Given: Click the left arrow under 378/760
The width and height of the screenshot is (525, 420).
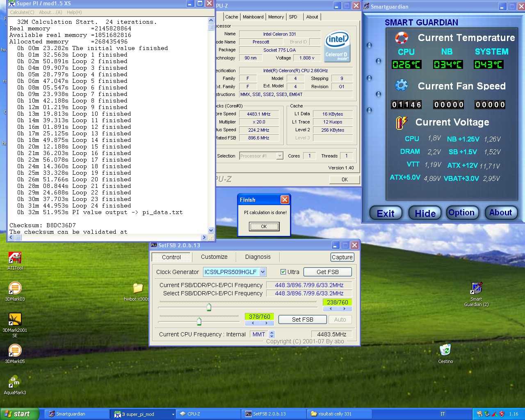Looking at the screenshot, I should 252,323.
